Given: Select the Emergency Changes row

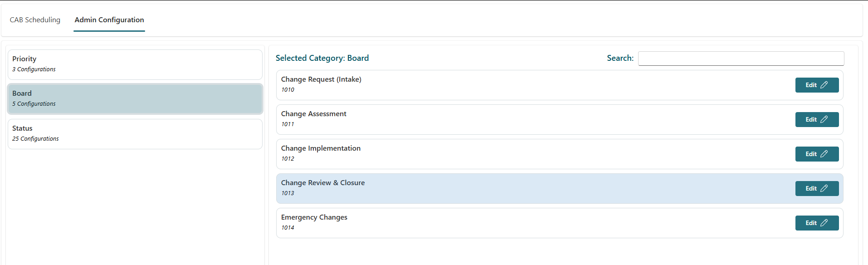Looking at the screenshot, I should pyautogui.click(x=499, y=223).
